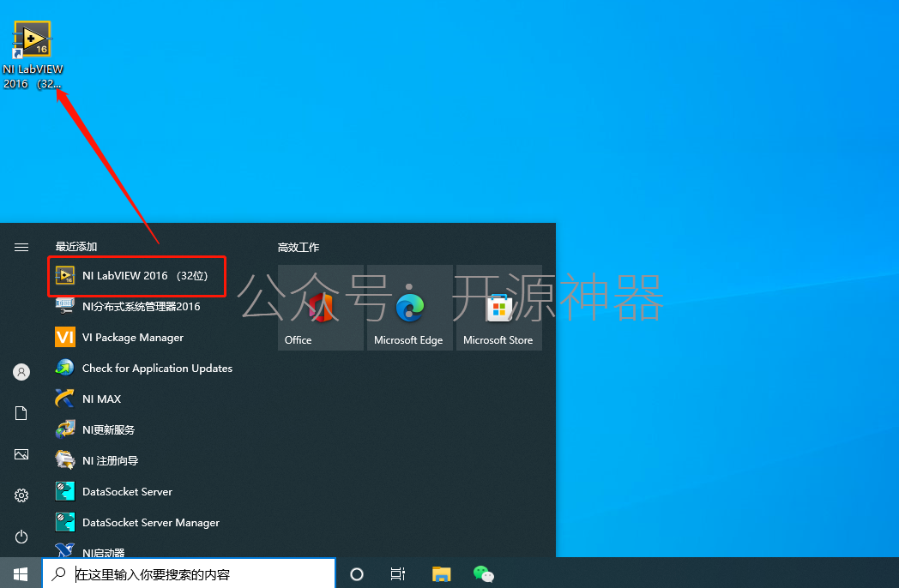
Task: Open the Microsoft Edge tile
Action: click(x=410, y=307)
